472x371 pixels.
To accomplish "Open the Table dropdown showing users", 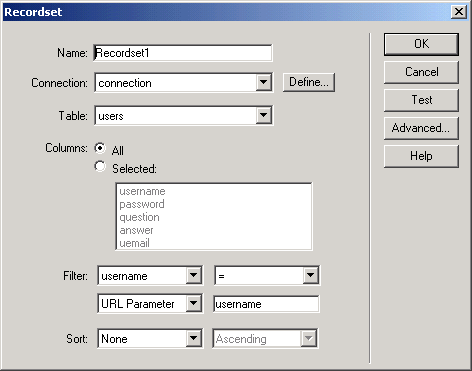I will coord(184,115).
